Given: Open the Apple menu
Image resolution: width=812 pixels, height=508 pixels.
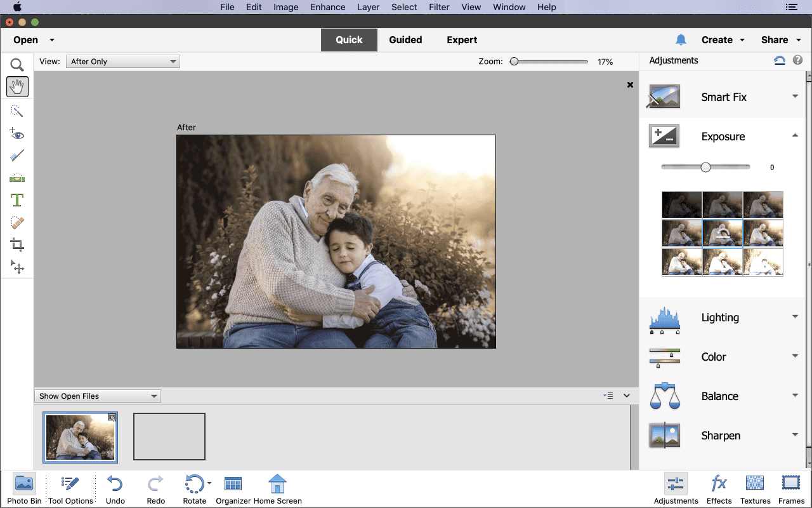Looking at the screenshot, I should click(17, 7).
